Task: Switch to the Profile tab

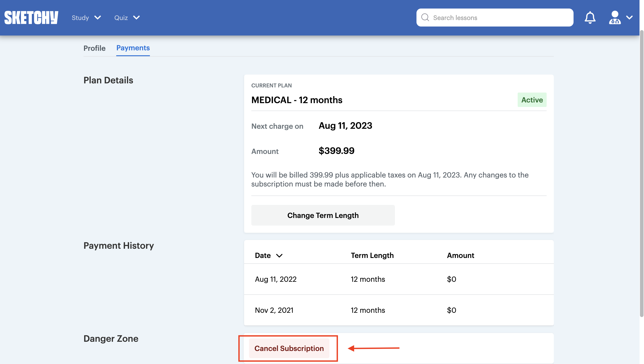Action: pos(94,48)
